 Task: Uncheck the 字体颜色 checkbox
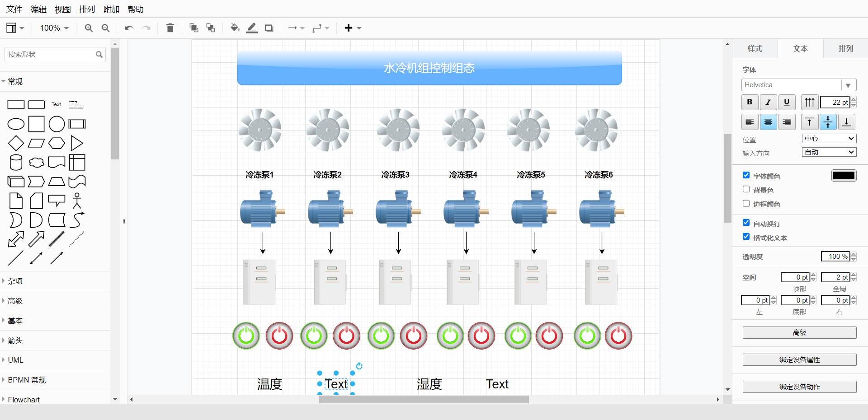[x=746, y=175]
